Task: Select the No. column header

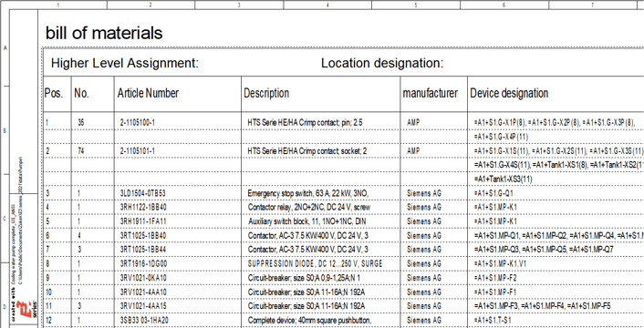Action: tap(81, 94)
